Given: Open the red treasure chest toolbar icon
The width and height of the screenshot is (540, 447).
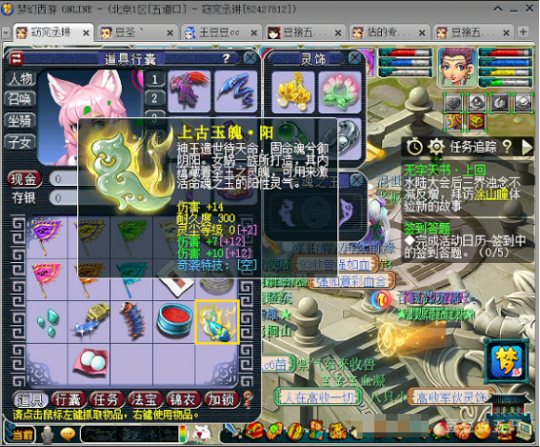Looking at the screenshot, I should (254, 431).
